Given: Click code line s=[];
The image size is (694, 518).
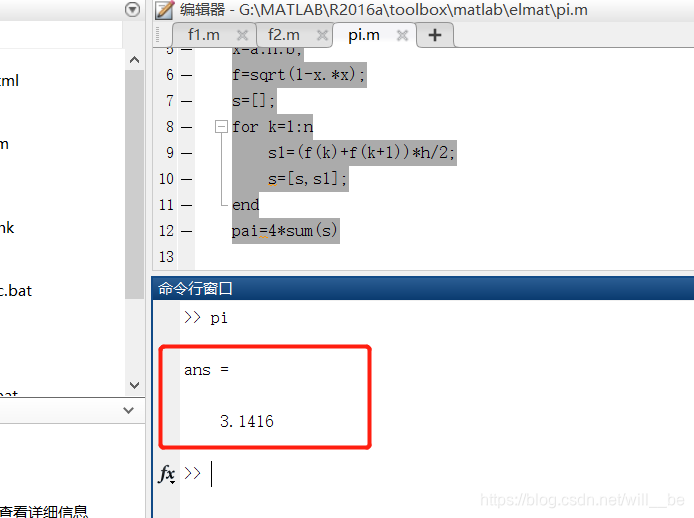Looking at the screenshot, I should tap(254, 101).
